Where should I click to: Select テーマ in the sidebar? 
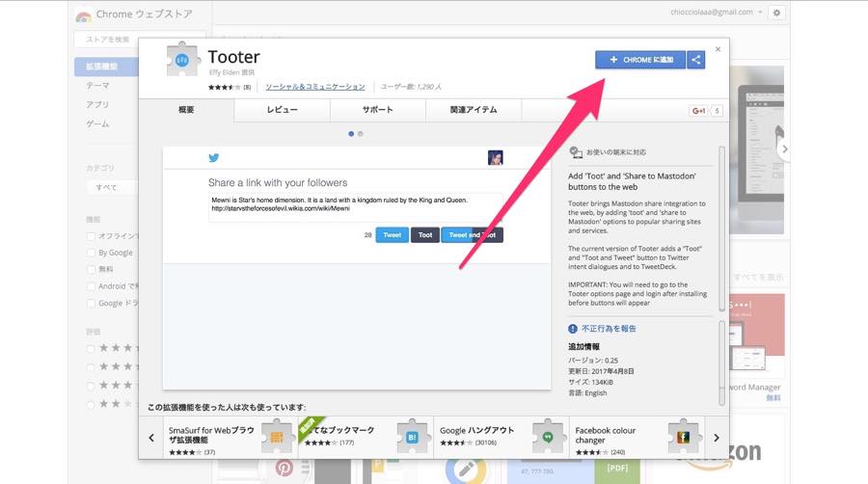pyautogui.click(x=98, y=86)
